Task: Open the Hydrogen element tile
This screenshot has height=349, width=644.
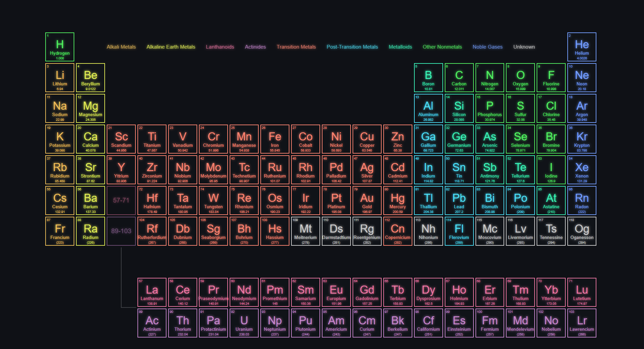Action: click(x=60, y=47)
